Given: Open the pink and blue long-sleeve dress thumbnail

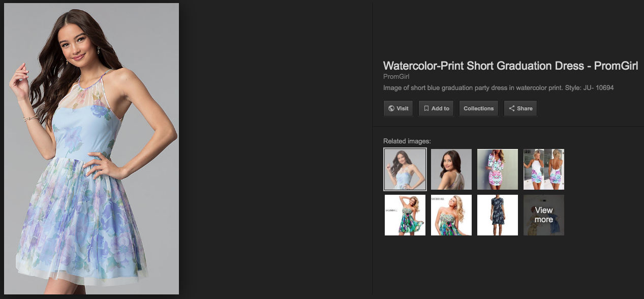Looking at the screenshot, I should (x=498, y=169).
